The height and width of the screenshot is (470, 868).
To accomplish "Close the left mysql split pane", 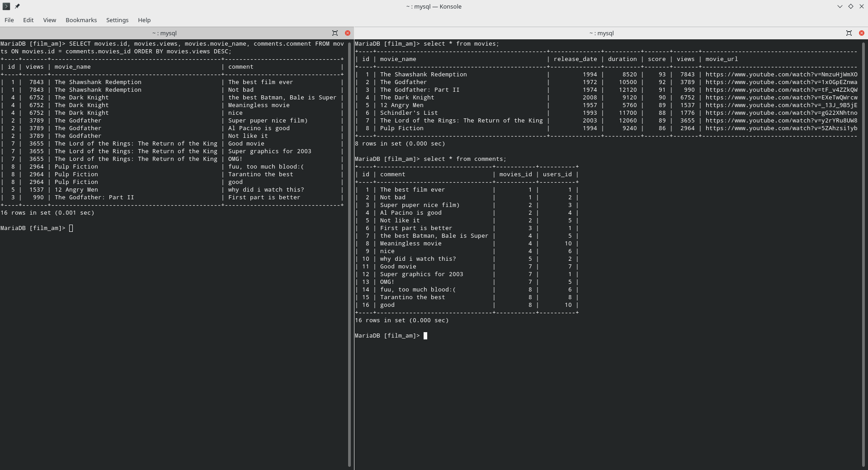I will [348, 33].
